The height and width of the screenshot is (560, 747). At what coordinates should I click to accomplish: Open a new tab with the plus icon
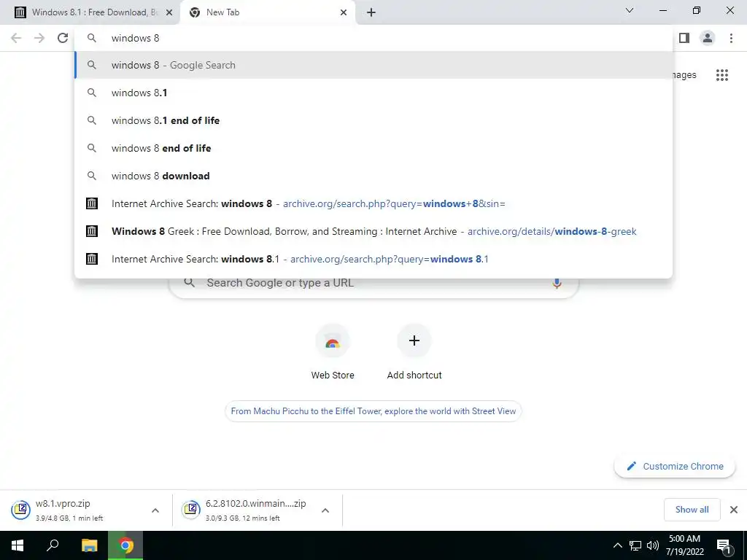pos(371,13)
